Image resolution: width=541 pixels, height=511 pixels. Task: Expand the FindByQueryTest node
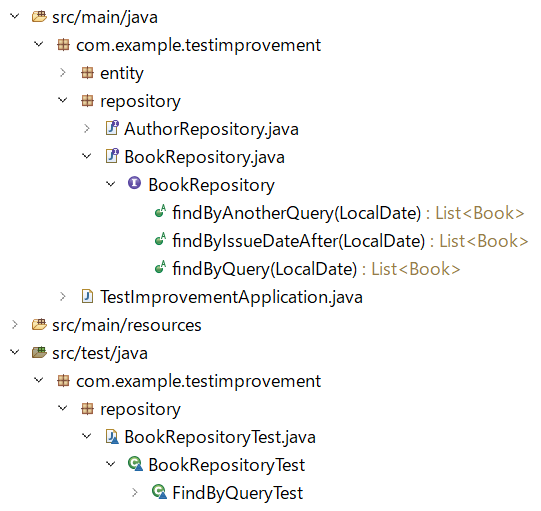point(135,492)
